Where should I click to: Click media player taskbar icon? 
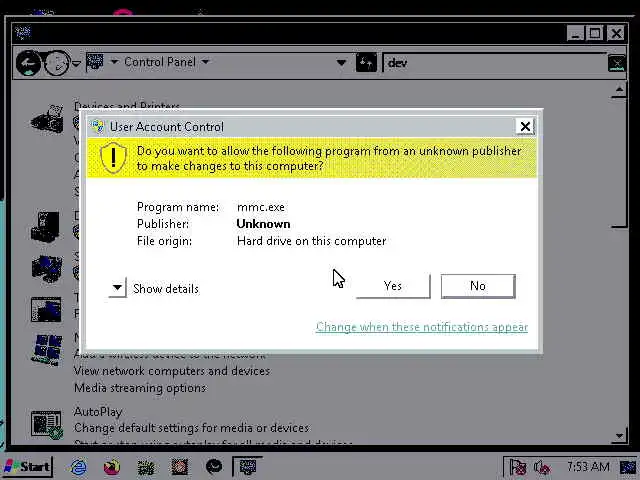click(111, 467)
